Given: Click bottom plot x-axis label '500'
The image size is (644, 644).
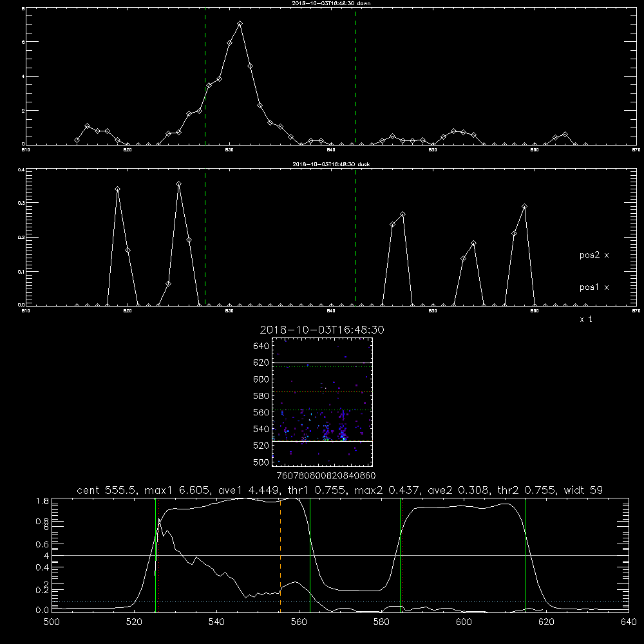Looking at the screenshot, I should click(52, 622).
